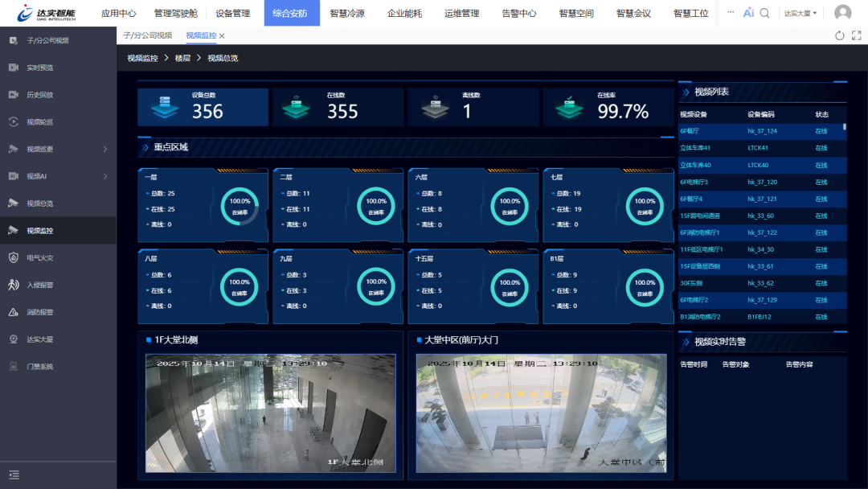Image resolution: width=868 pixels, height=489 pixels.
Task: Open 实时预览 in the sidebar
Action: [x=48, y=68]
